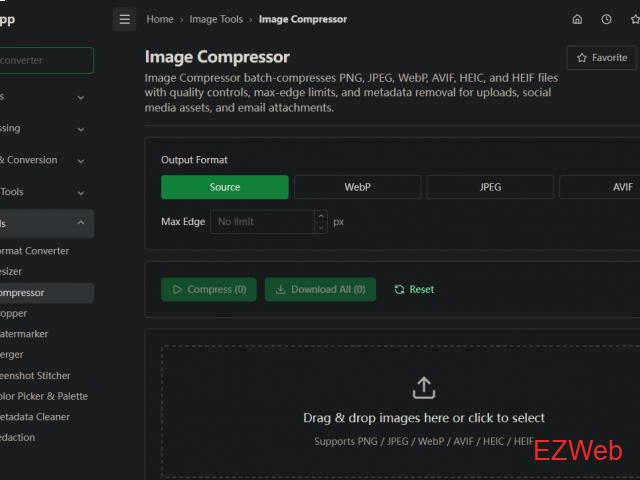Screen dimensions: 640x480
Task: Click the Download All (0) button
Action: click(x=321, y=290)
